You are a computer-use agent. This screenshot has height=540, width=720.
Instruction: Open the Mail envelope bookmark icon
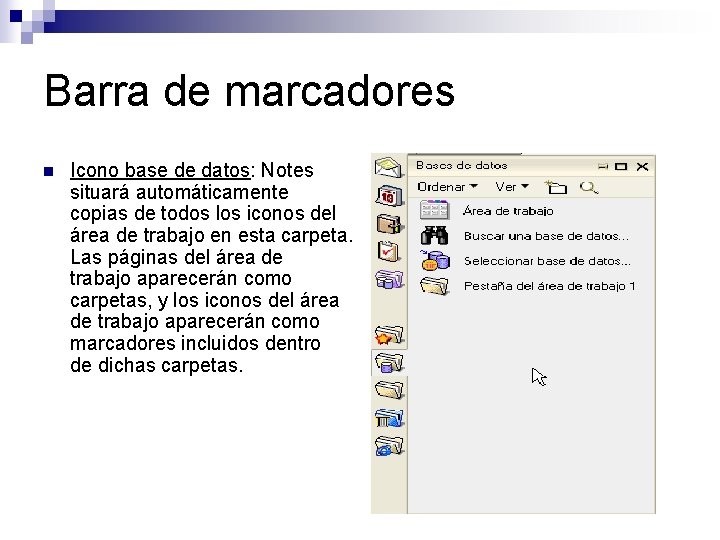388,167
